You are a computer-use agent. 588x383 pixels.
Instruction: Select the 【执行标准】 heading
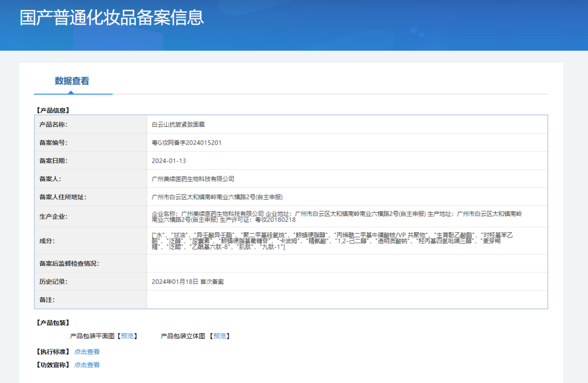tap(53, 352)
